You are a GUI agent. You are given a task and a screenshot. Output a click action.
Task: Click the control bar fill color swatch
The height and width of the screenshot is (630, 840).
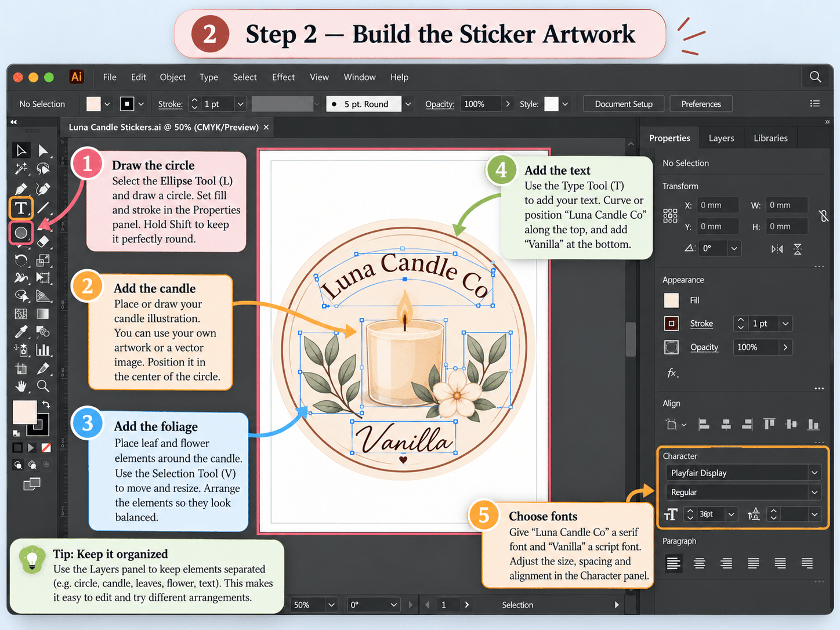93,104
